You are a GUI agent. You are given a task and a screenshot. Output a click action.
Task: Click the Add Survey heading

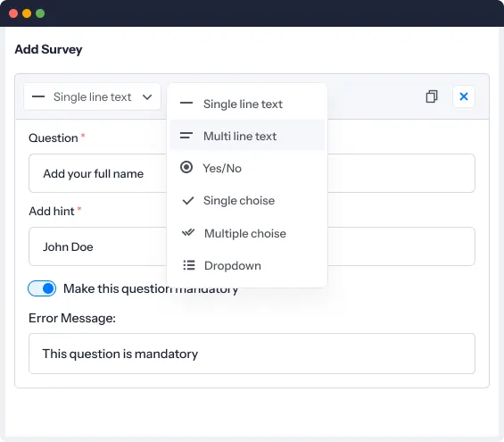pyautogui.click(x=48, y=49)
